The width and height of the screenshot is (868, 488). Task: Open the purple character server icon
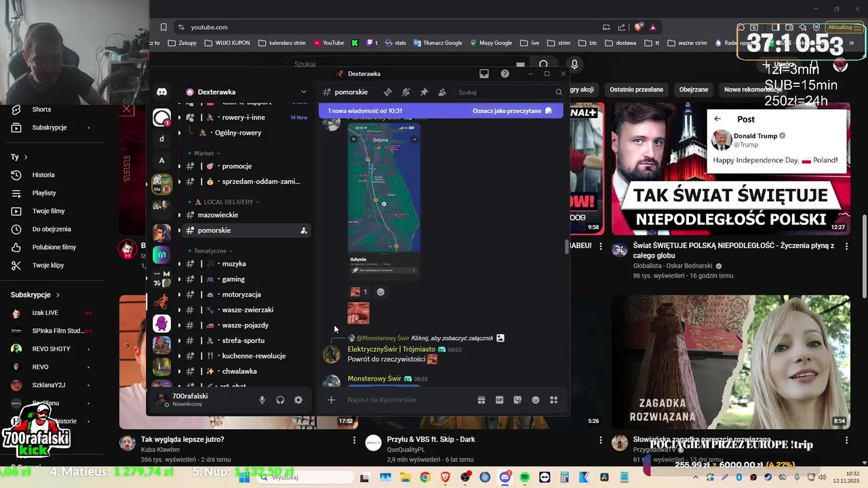[x=161, y=323]
